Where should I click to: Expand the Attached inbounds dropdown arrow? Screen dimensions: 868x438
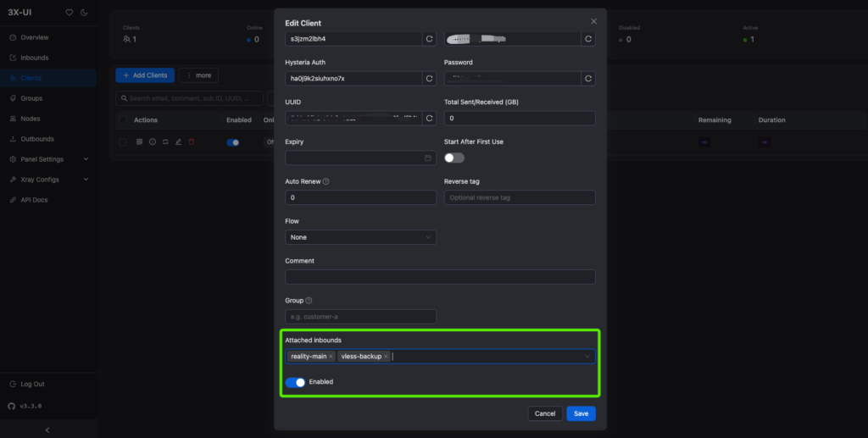click(587, 357)
